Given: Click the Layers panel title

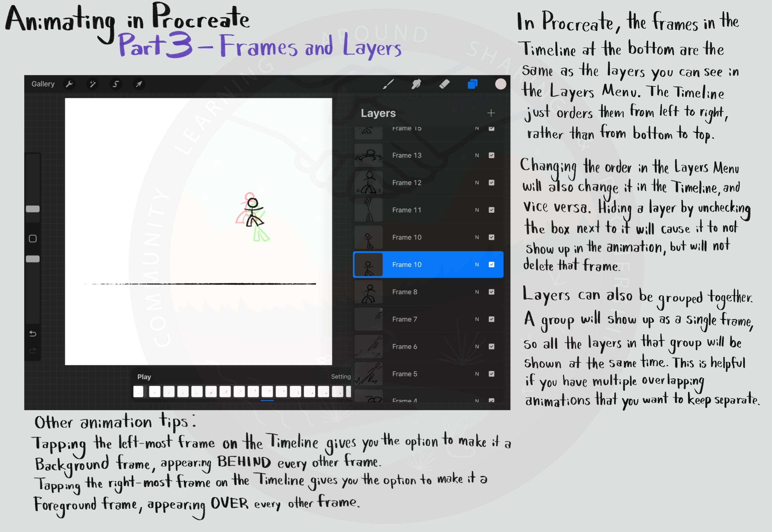Looking at the screenshot, I should click(x=378, y=113).
